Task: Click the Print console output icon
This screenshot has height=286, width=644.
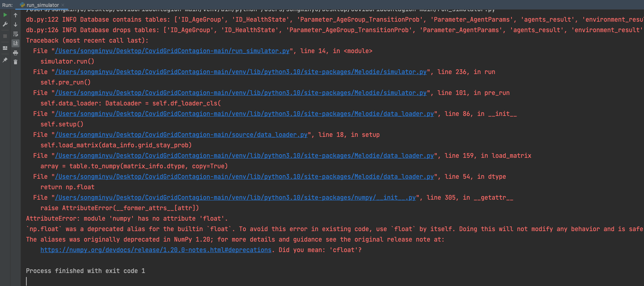Action: click(x=16, y=53)
